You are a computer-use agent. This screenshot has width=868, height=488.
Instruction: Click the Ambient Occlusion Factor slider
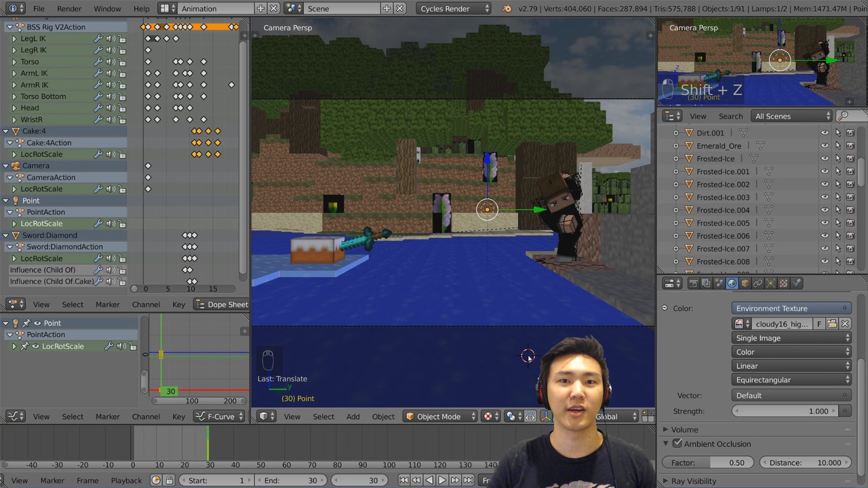pos(709,463)
